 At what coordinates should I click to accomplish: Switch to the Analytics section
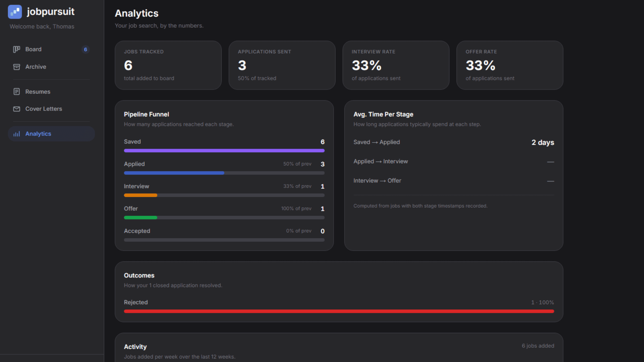38,134
